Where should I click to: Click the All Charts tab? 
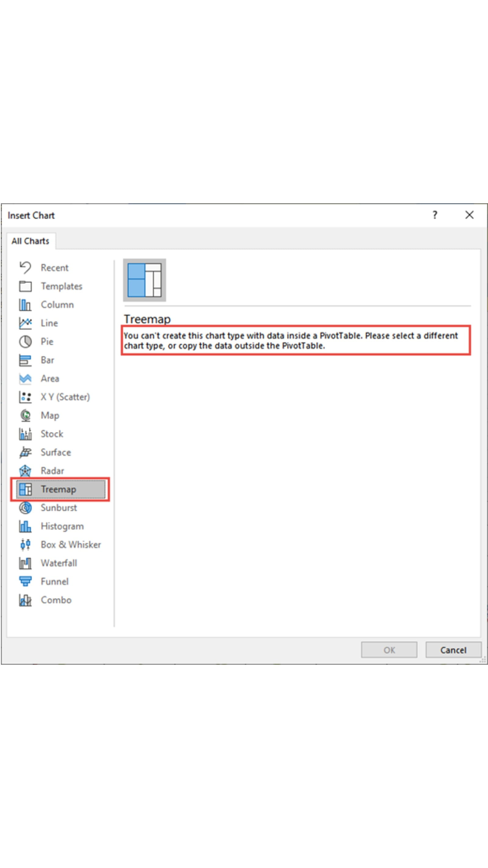30,241
